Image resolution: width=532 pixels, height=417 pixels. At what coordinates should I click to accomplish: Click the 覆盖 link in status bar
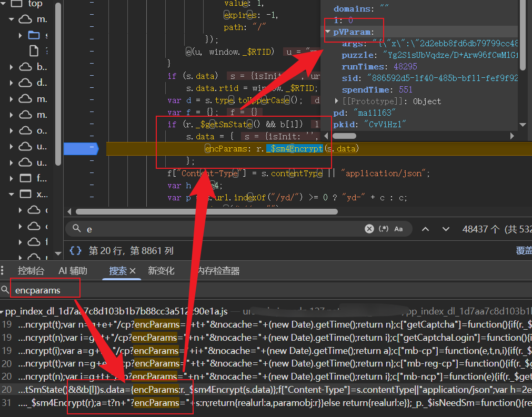(524, 250)
